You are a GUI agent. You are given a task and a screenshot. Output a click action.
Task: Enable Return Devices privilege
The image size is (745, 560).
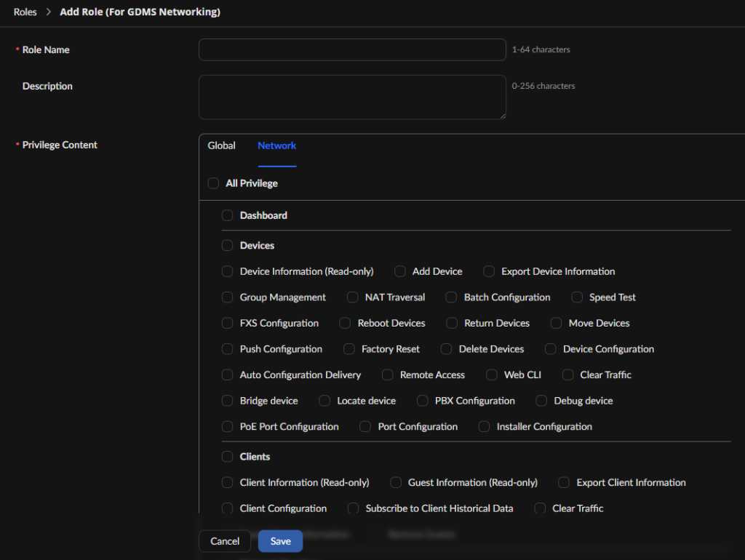point(452,323)
